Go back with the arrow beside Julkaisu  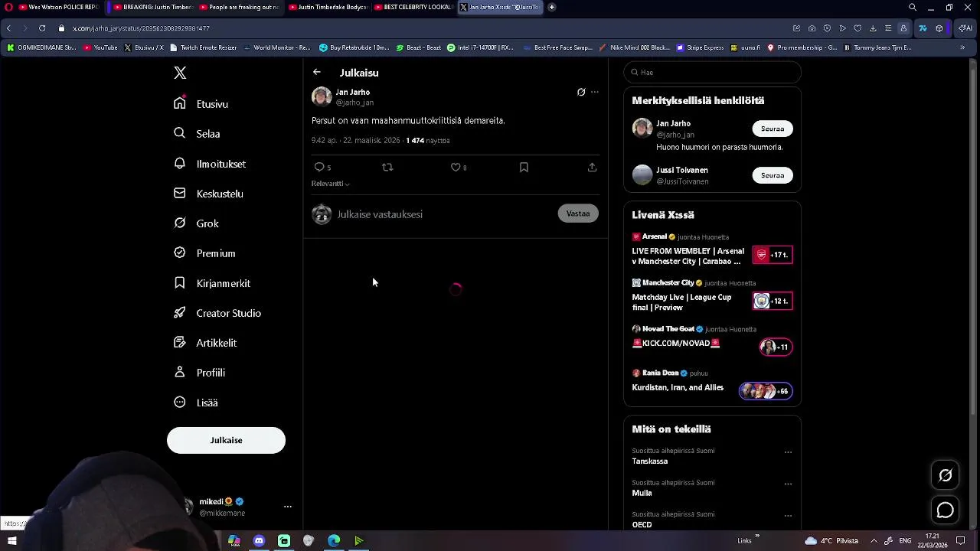[x=317, y=72]
